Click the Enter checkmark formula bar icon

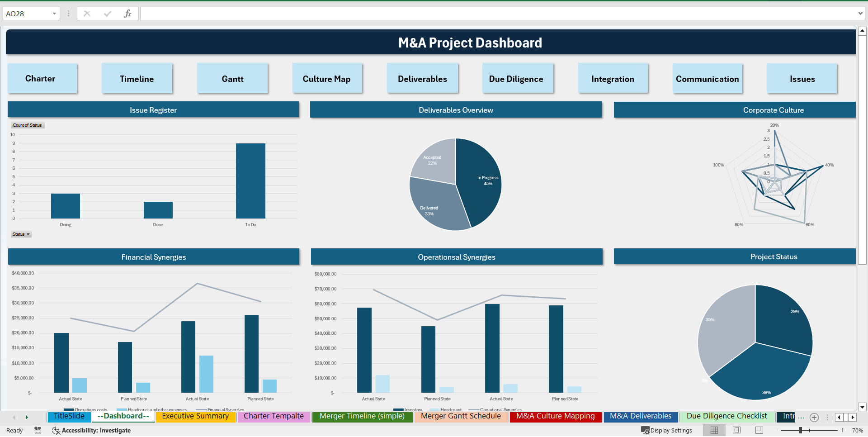tap(108, 14)
